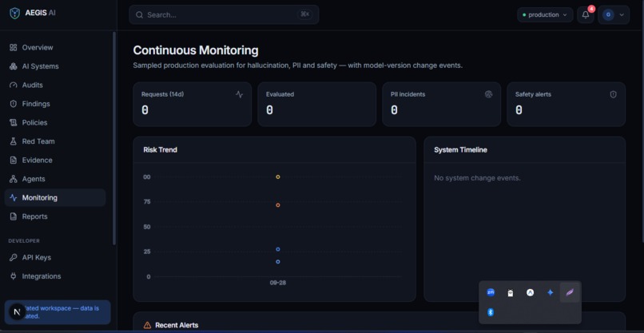Image resolution: width=644 pixels, height=333 pixels.
Task: Click the sidebar vertical scrollbar
Action: [x=114, y=139]
